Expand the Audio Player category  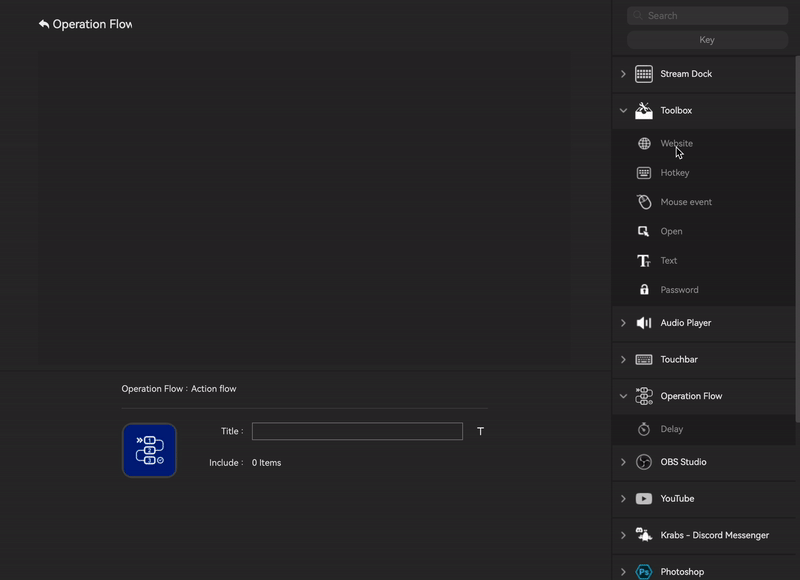click(623, 323)
